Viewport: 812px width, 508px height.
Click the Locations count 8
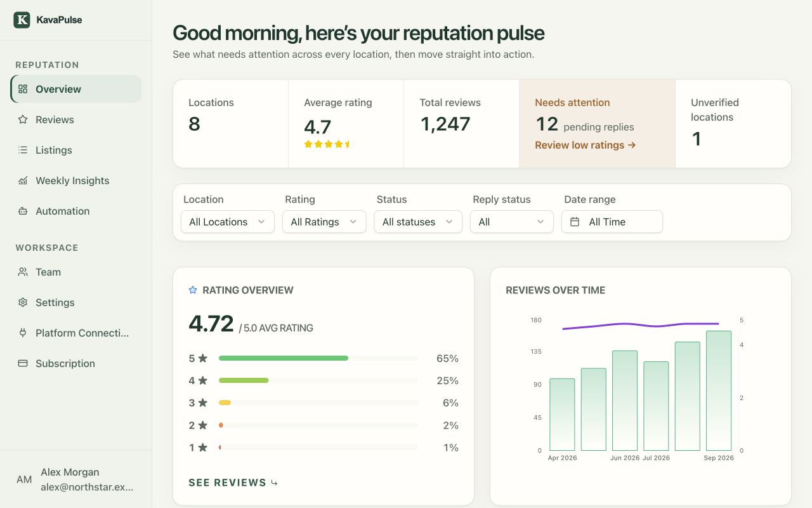click(x=194, y=124)
